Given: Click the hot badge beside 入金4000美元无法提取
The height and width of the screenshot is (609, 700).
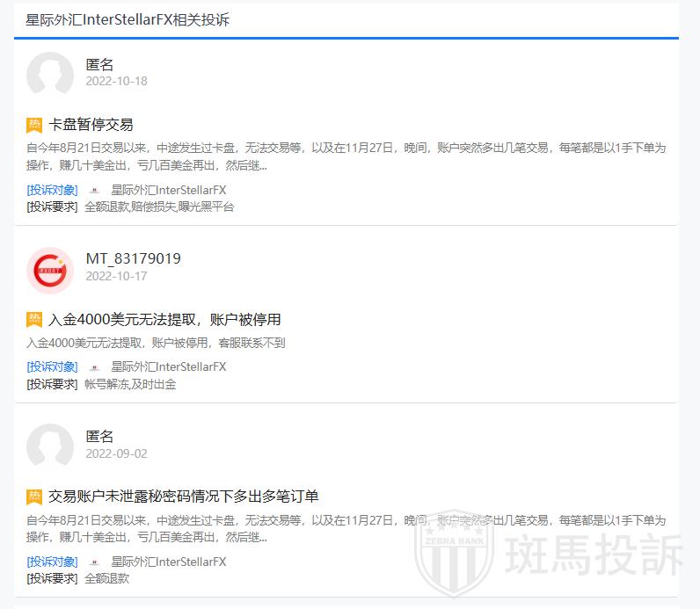Looking at the screenshot, I should click(x=34, y=319).
